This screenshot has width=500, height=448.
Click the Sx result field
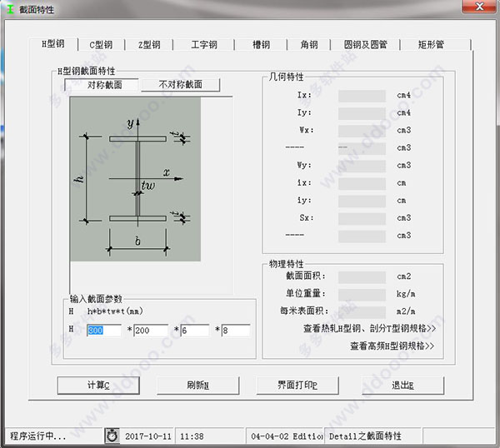(x=362, y=218)
